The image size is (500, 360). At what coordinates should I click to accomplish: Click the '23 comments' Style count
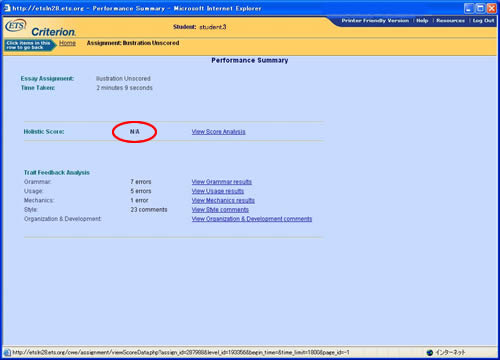coord(149,210)
